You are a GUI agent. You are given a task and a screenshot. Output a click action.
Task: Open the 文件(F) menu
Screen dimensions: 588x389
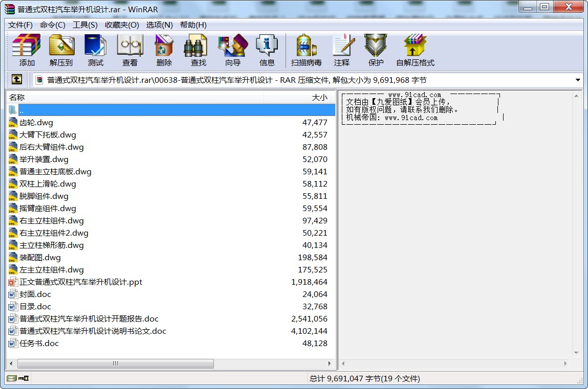click(20, 25)
